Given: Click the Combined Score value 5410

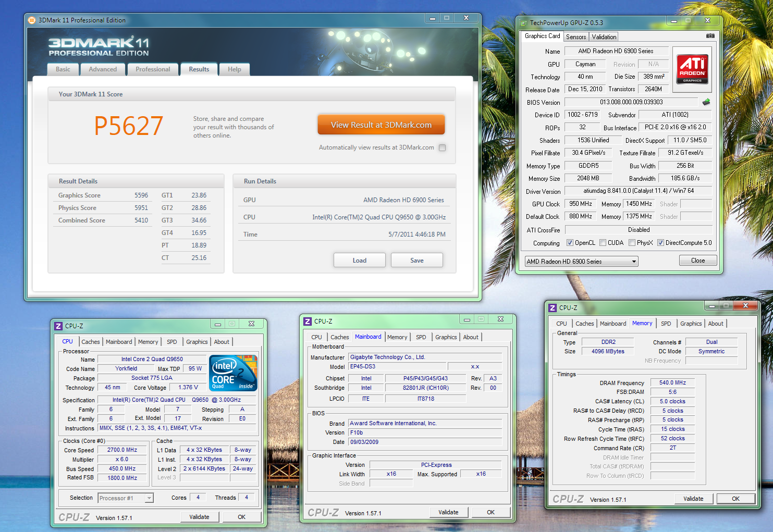Looking at the screenshot, I should point(141,220).
